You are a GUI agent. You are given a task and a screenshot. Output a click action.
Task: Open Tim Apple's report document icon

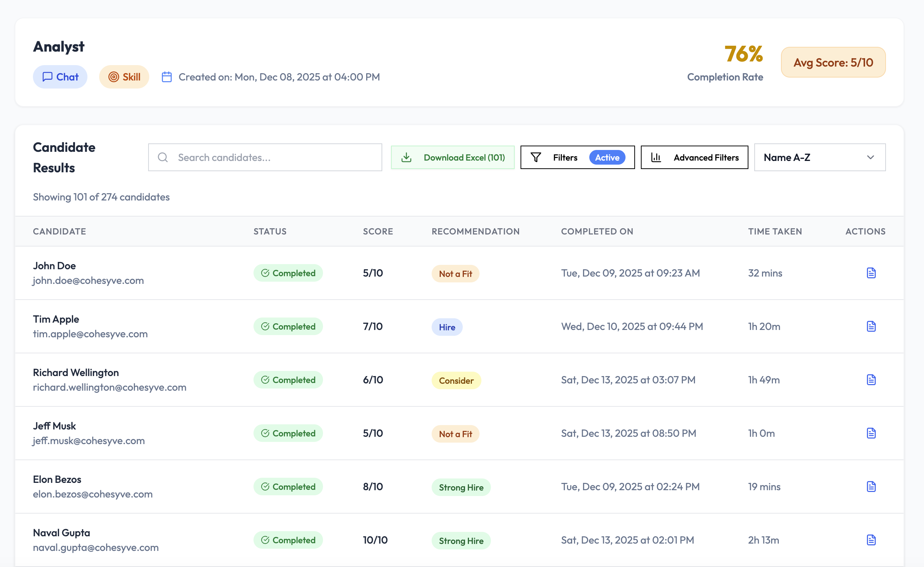pyautogui.click(x=871, y=326)
